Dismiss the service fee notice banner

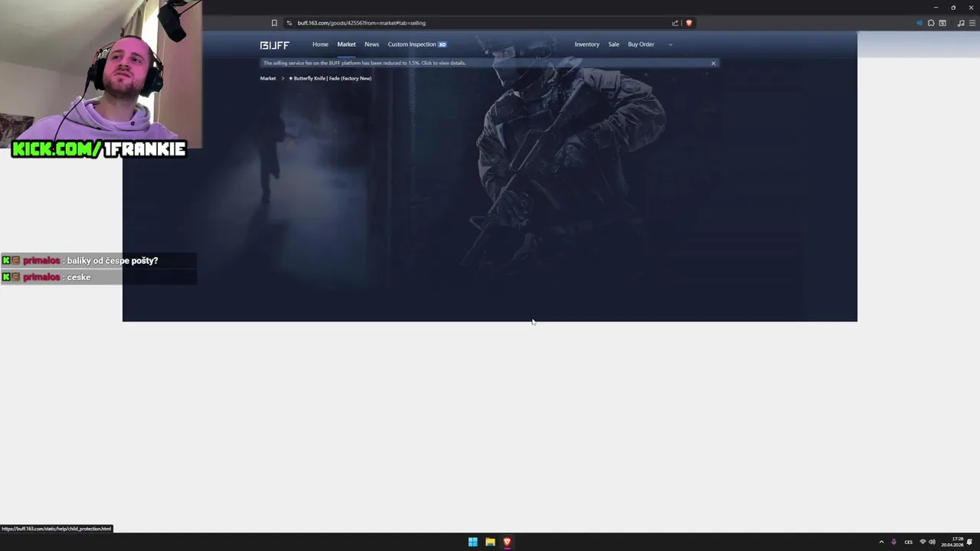point(713,63)
